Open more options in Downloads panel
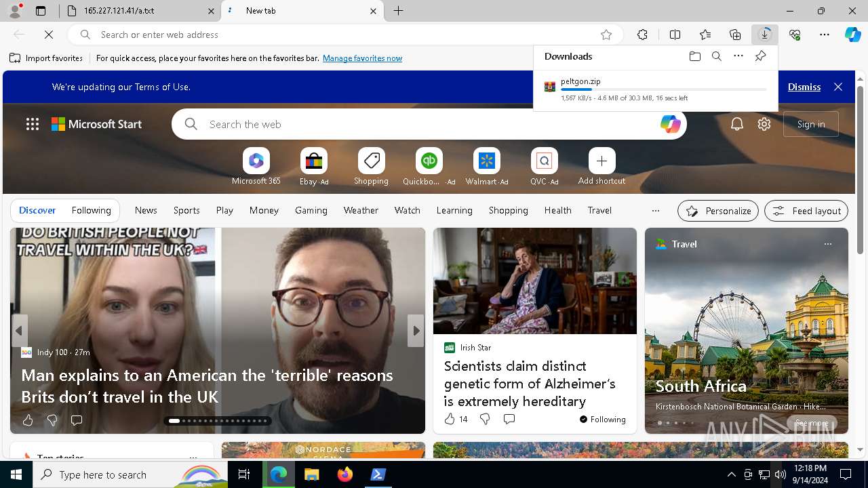The image size is (868, 488). coord(738,56)
